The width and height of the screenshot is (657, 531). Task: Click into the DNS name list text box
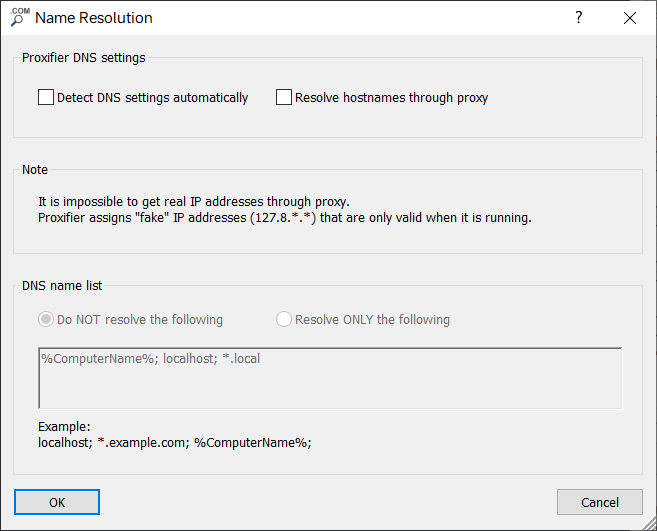point(330,385)
